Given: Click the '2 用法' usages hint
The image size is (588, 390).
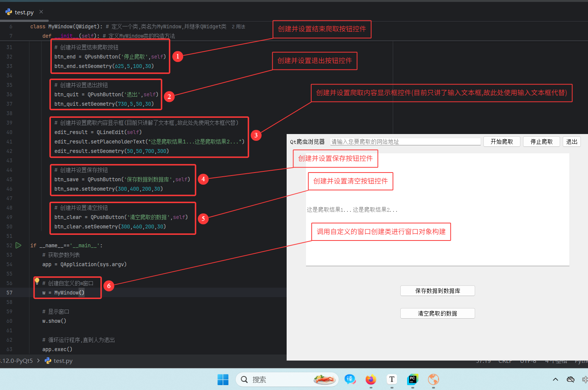Looking at the screenshot, I should [239, 27].
